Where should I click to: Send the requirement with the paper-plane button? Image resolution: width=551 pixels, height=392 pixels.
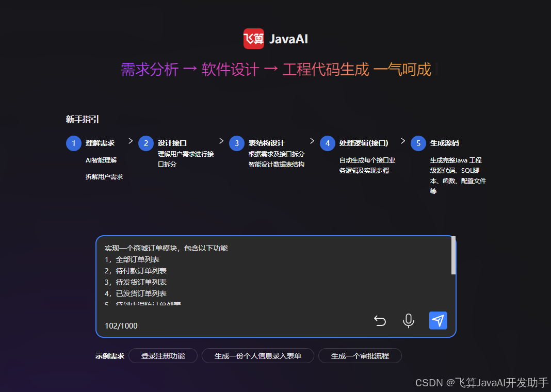click(438, 320)
